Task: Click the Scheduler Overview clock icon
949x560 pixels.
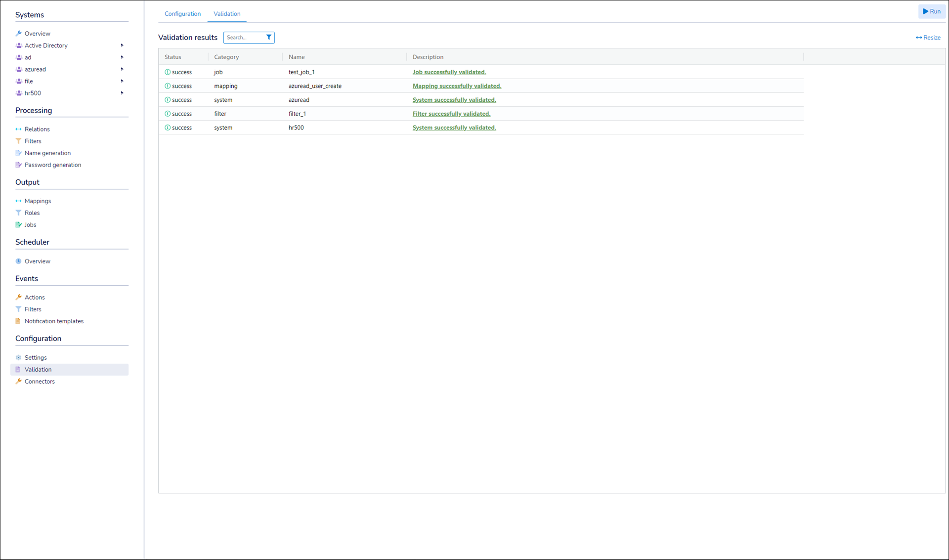Action: click(18, 261)
